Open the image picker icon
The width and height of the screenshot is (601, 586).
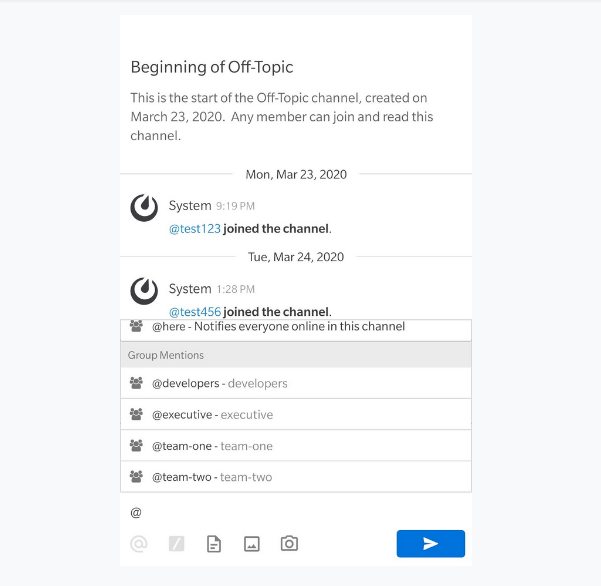pyautogui.click(x=251, y=543)
